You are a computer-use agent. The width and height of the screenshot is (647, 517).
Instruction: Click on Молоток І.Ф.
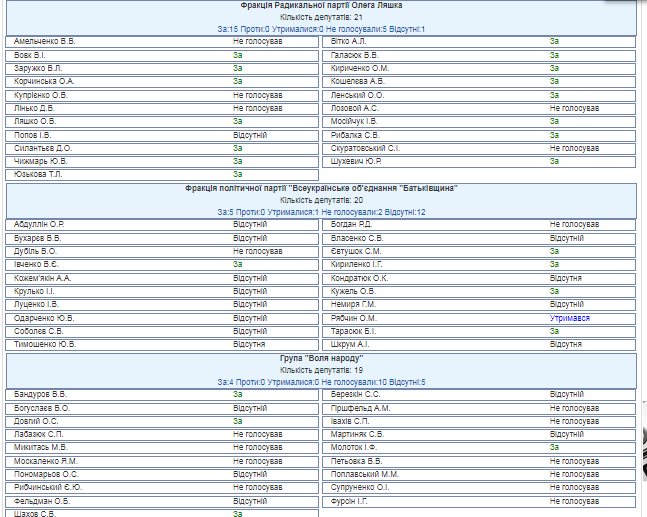[x=354, y=448]
